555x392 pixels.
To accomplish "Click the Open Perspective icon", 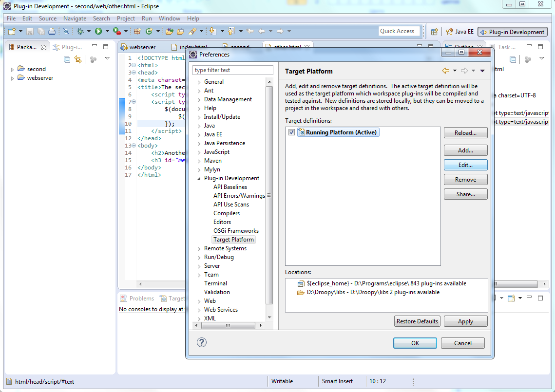I will (434, 32).
